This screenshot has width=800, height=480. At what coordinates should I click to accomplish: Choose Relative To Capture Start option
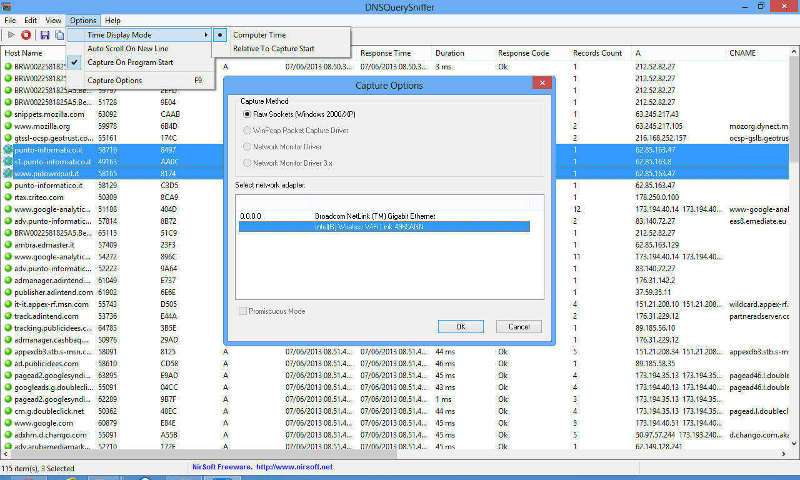(275, 48)
